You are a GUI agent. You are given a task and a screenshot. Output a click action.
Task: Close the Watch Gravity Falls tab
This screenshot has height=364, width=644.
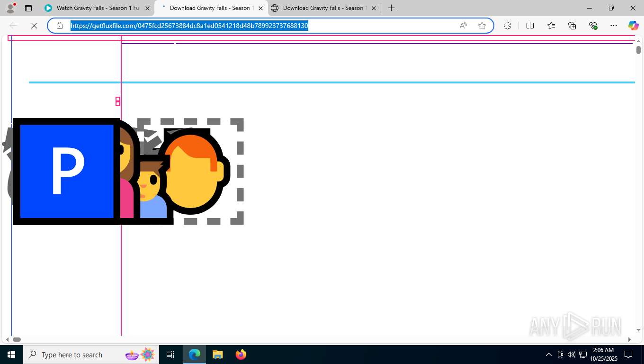click(x=147, y=8)
